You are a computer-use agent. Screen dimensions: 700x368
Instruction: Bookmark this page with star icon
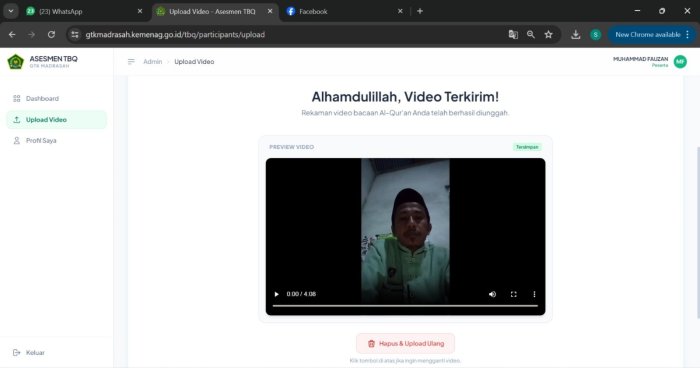548,34
